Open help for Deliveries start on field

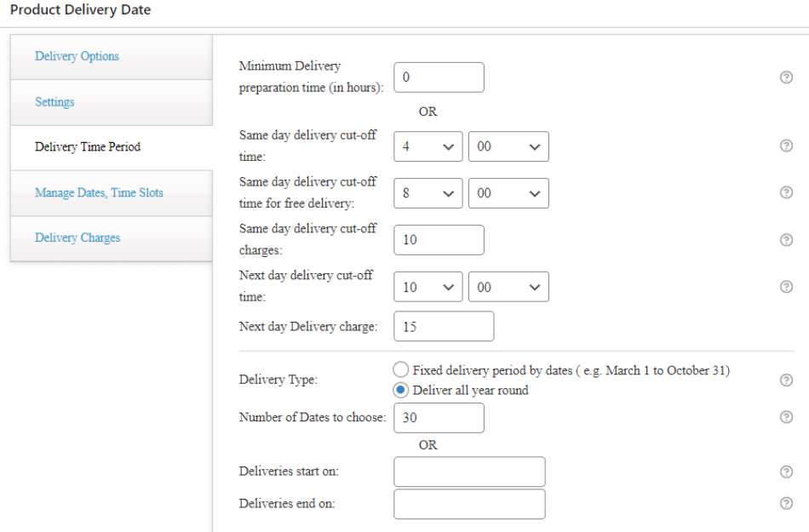785,472
